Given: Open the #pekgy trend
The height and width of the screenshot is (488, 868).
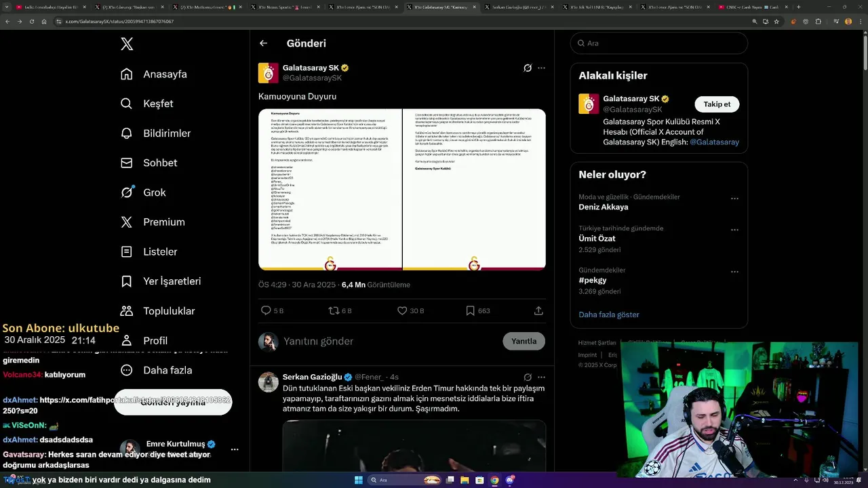Looking at the screenshot, I should 592,281.
